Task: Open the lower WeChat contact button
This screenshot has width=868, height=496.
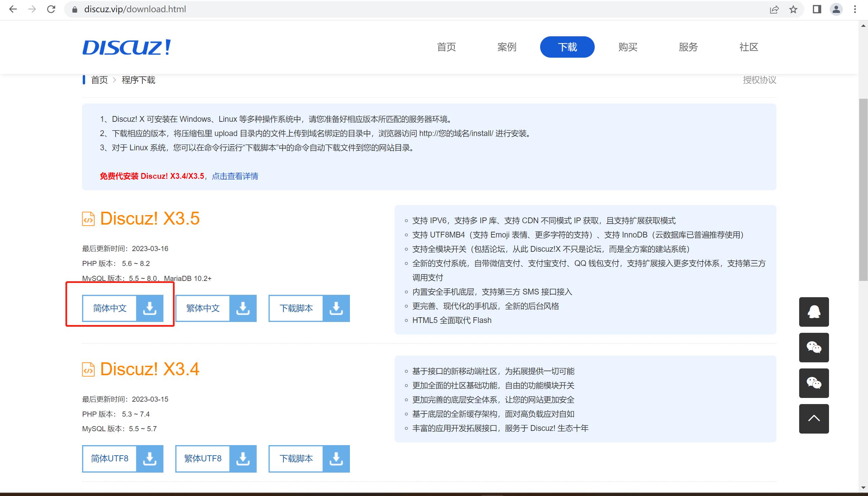Action: pos(814,383)
